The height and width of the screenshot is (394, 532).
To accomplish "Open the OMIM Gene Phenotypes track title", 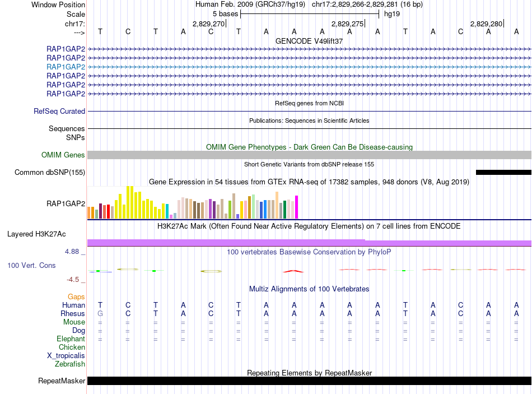I will point(309,147).
